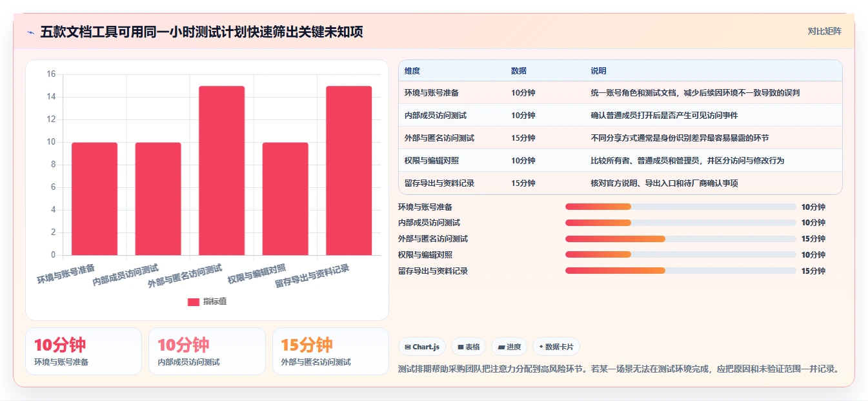The image size is (868, 401).
Task: Open the 15分钟 外部与匿名访问测试 data card
Action: click(x=330, y=351)
